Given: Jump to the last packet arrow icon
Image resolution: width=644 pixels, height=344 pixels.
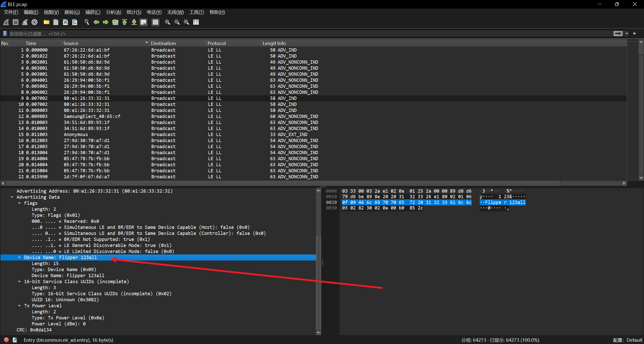Looking at the screenshot, I should pyautogui.click(x=134, y=22).
